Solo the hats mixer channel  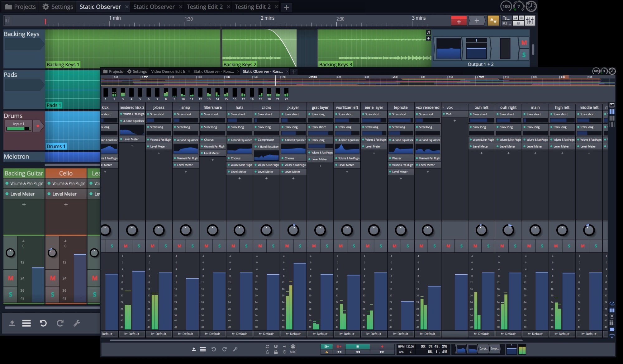(246, 246)
